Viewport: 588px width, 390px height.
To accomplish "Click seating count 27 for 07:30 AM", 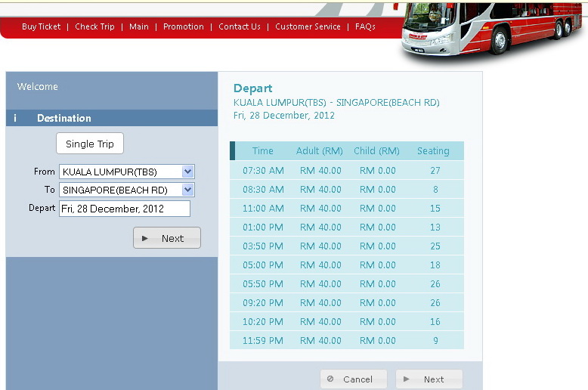I will click(x=435, y=171).
